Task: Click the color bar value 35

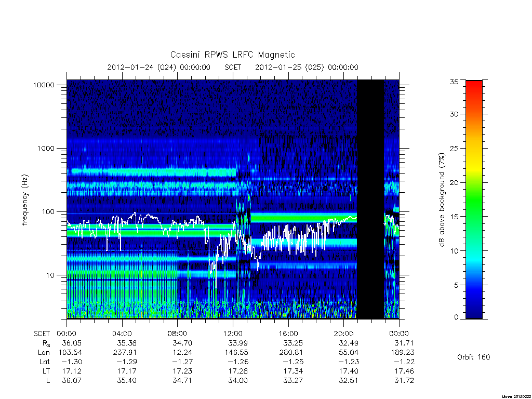Action: (454, 82)
